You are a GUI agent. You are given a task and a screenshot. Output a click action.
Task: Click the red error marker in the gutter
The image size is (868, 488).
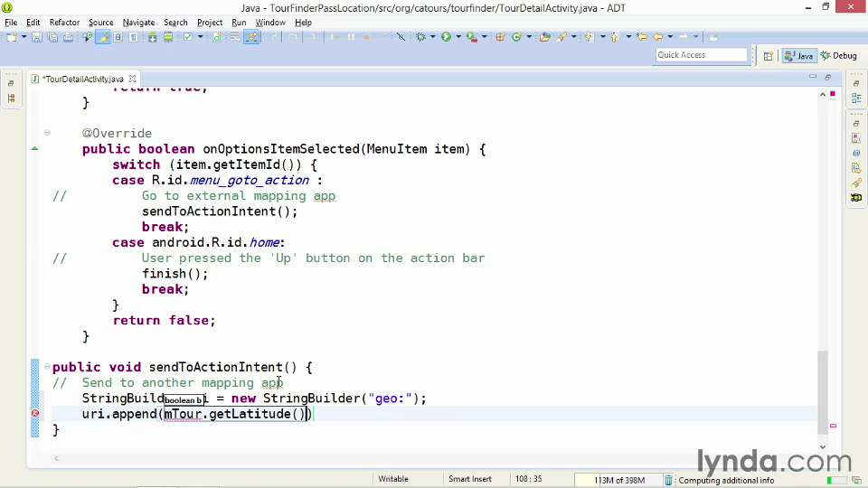coord(35,413)
